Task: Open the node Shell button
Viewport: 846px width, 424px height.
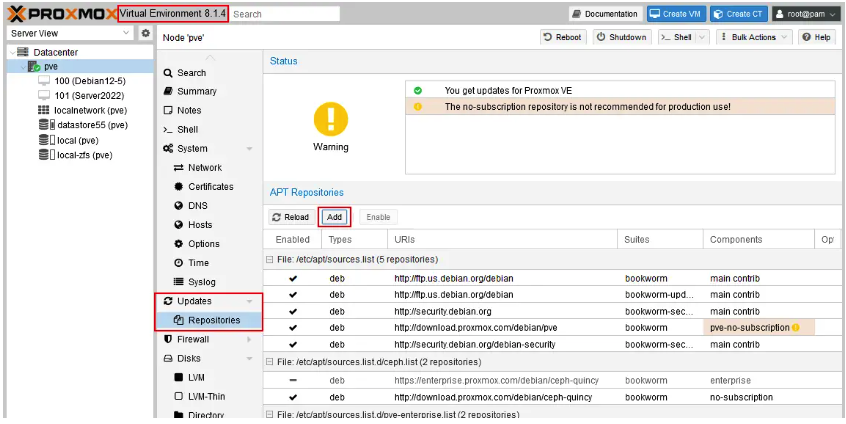Action: coord(677,37)
